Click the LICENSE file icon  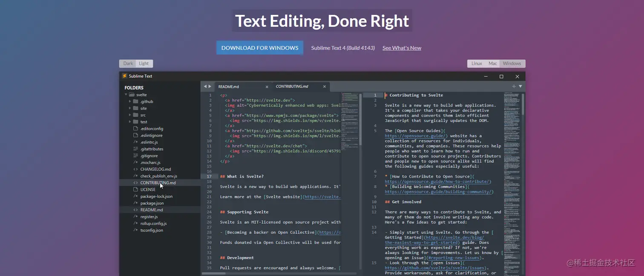[135, 190]
